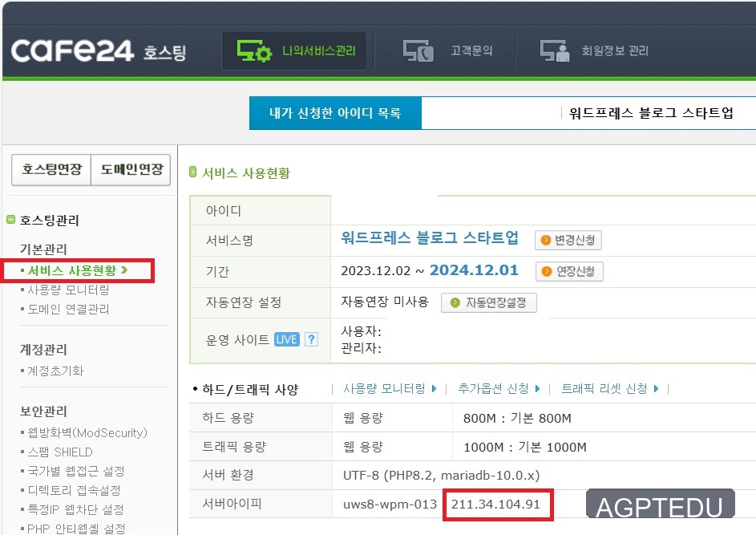Open 나의서비스관리 menu
This screenshot has height=535, width=756.
click(293, 51)
